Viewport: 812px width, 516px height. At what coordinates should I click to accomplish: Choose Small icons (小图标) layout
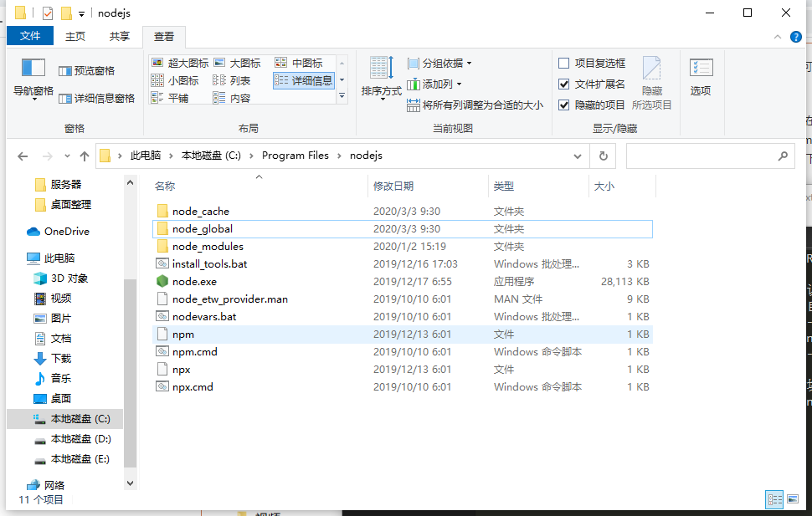pos(175,81)
